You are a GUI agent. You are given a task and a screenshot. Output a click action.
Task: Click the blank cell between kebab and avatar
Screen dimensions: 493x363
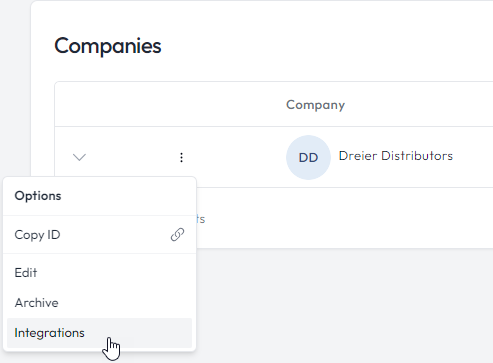click(233, 157)
